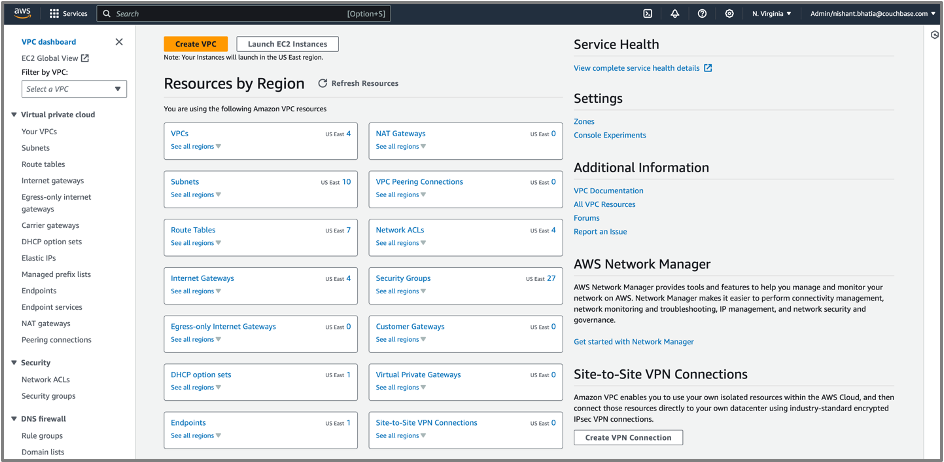Click the AWS logo home icon
Viewport: 944px width, 462px height.
click(x=22, y=13)
